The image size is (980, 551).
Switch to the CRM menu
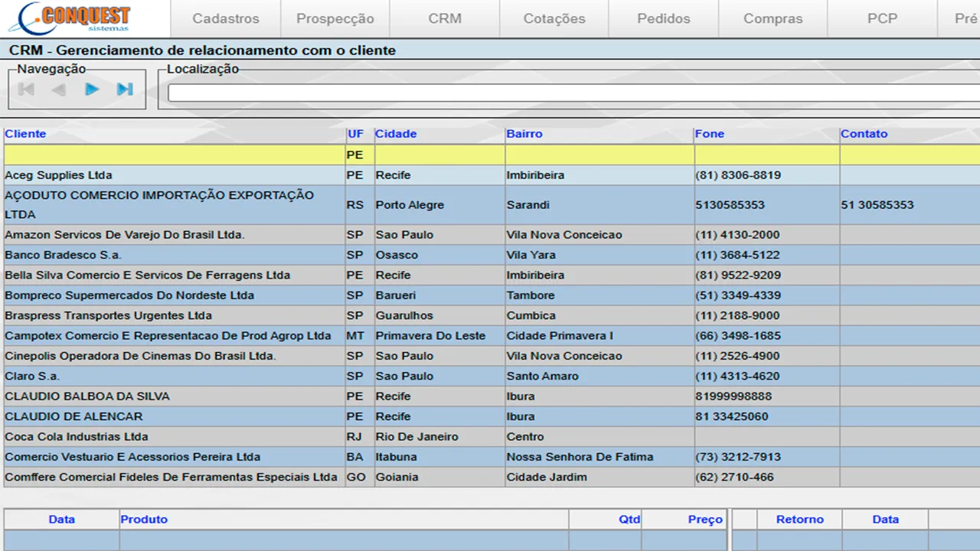tap(445, 18)
